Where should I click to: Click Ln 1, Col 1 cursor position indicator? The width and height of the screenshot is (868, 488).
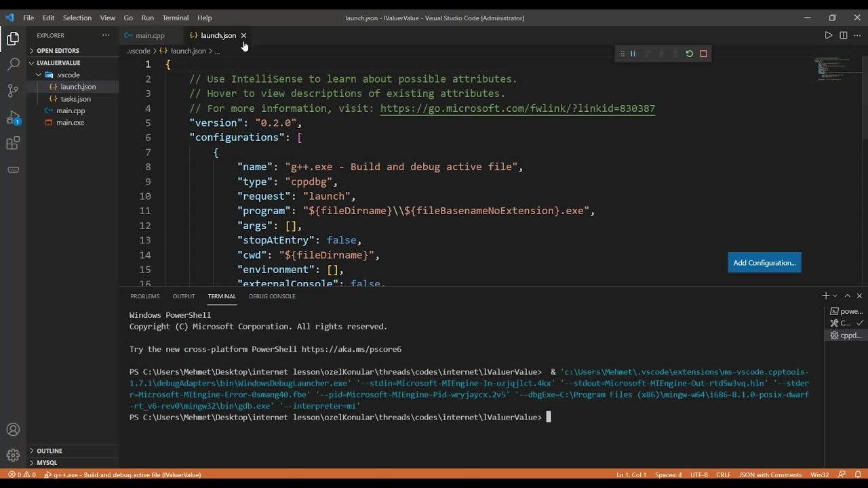631,474
